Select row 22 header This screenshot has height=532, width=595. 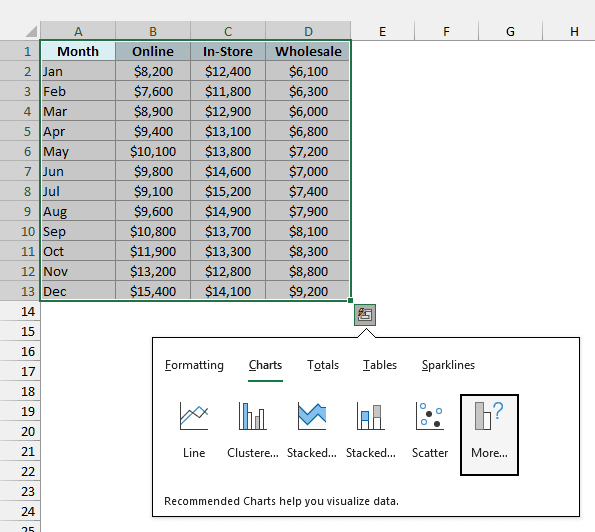[x=20, y=471]
